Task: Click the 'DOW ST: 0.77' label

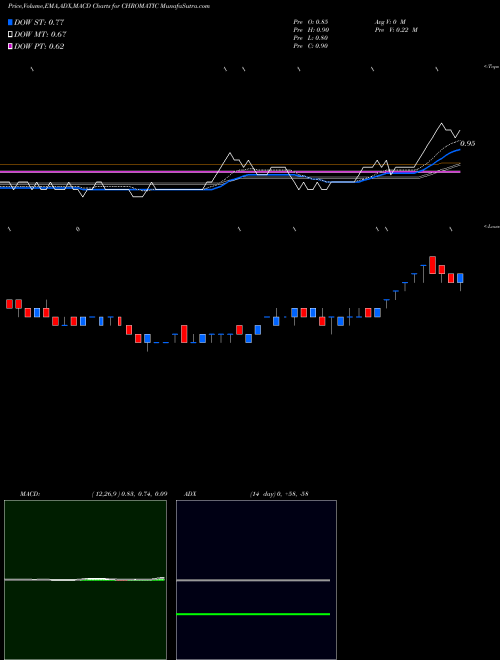Action: pyautogui.click(x=39, y=22)
